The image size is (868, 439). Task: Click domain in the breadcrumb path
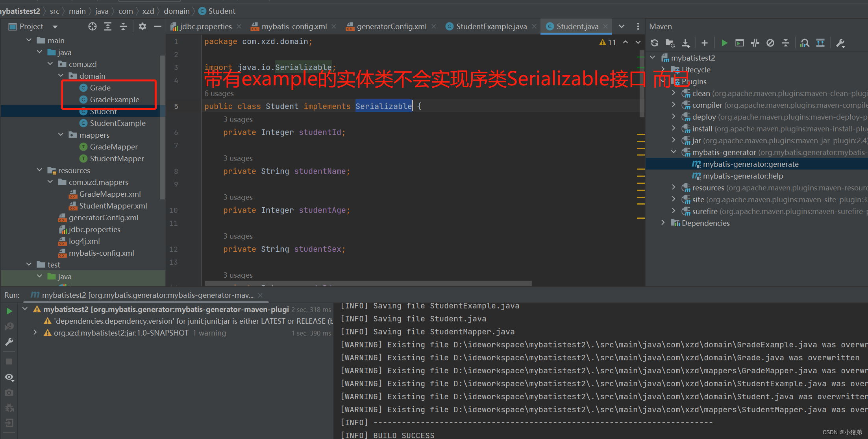(176, 11)
